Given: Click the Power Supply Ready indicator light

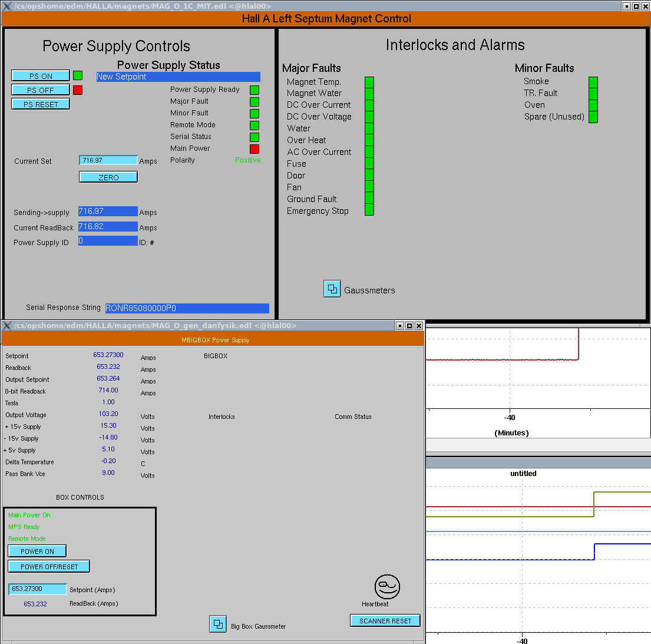Looking at the screenshot, I should point(255,90).
